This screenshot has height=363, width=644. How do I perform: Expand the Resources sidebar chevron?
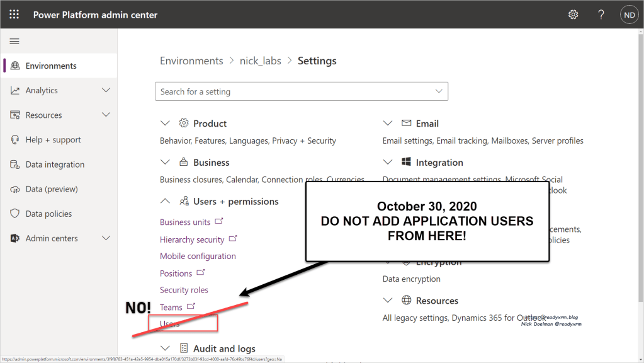coord(106,115)
